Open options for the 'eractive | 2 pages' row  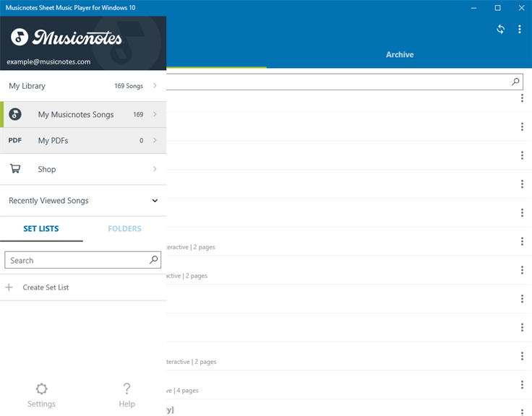522,241
